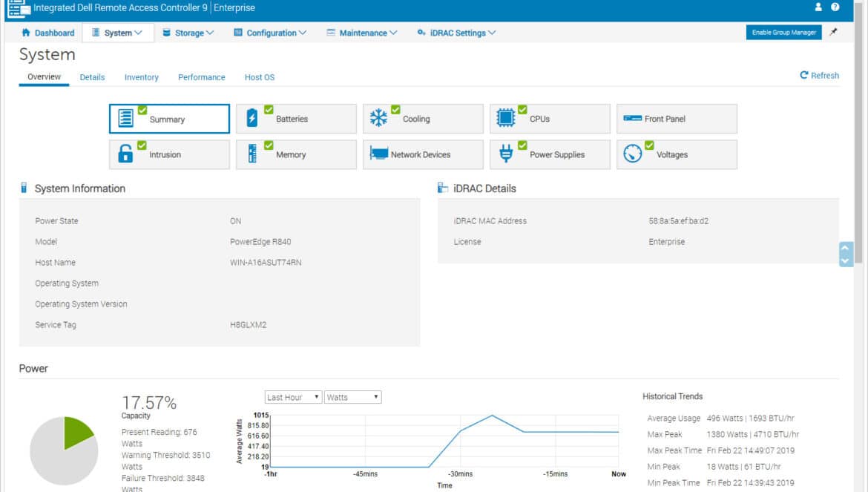Click the pin icon next to Group Manager
The width and height of the screenshot is (868, 492).
833,32
